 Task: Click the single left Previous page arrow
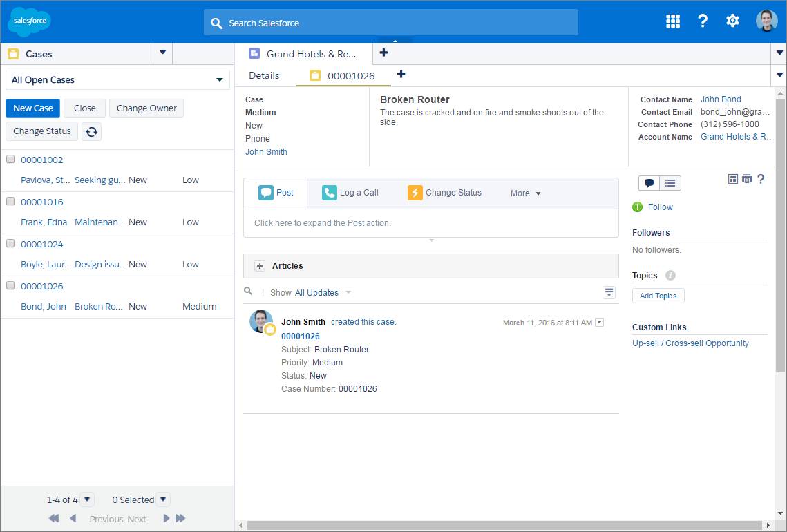73,518
